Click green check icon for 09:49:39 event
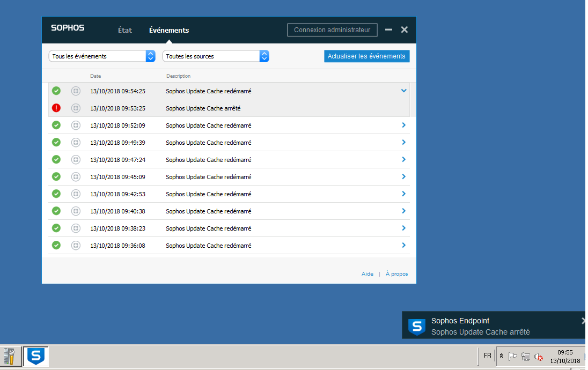588x370 pixels. pos(56,143)
